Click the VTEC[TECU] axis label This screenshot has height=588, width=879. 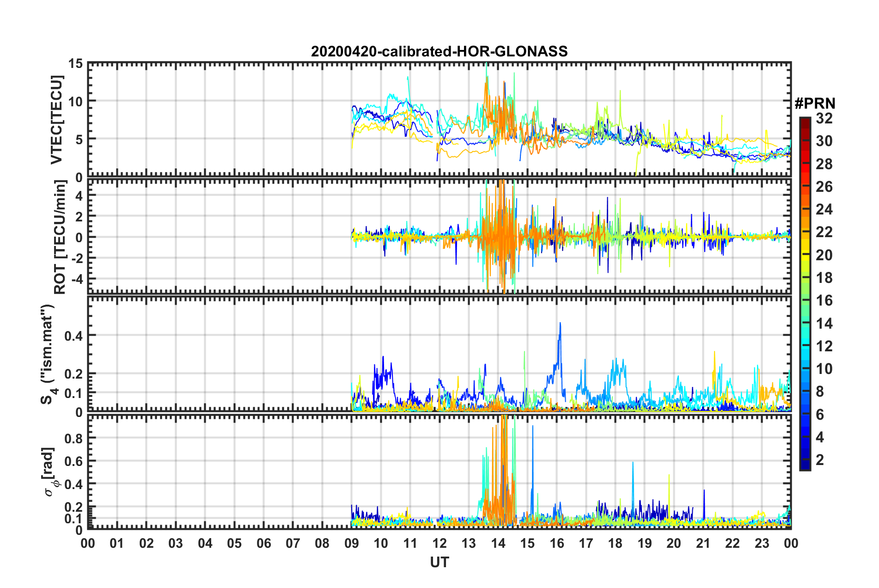[x=56, y=120]
